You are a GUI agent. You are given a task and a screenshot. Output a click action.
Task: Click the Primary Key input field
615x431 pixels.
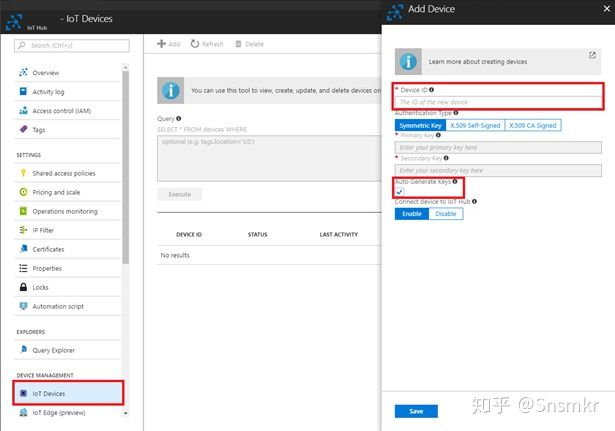point(498,147)
